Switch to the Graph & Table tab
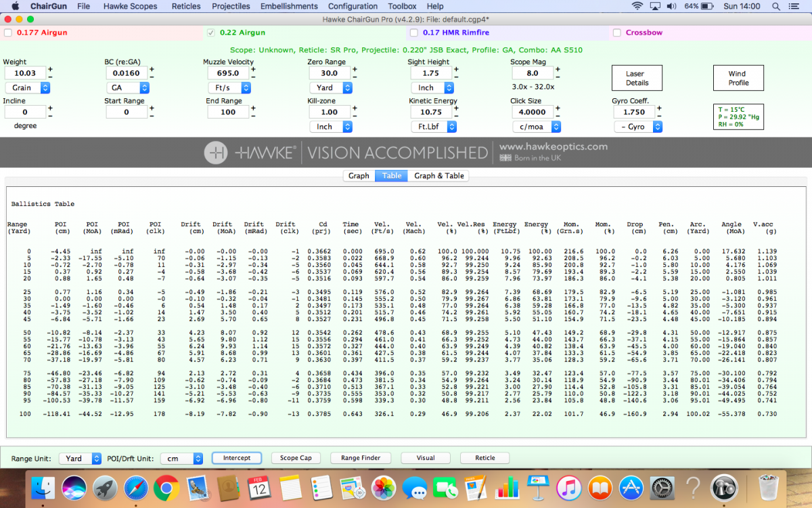This screenshot has width=812, height=508. pos(439,175)
